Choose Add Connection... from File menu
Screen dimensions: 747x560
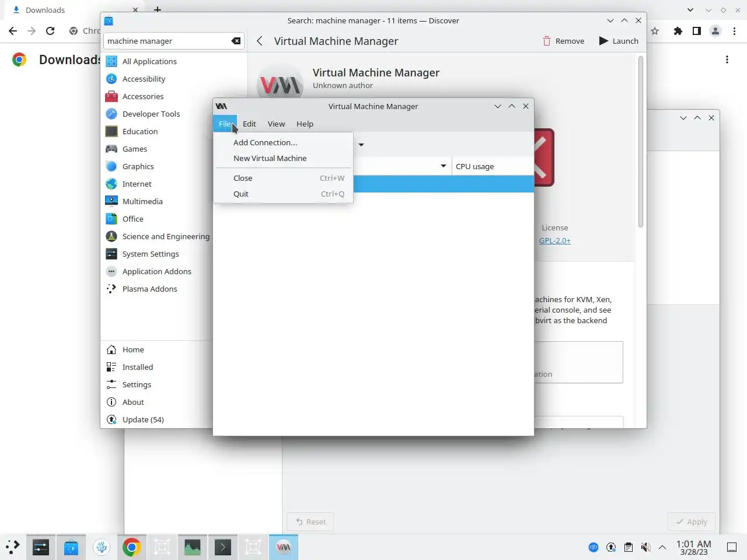point(283,142)
